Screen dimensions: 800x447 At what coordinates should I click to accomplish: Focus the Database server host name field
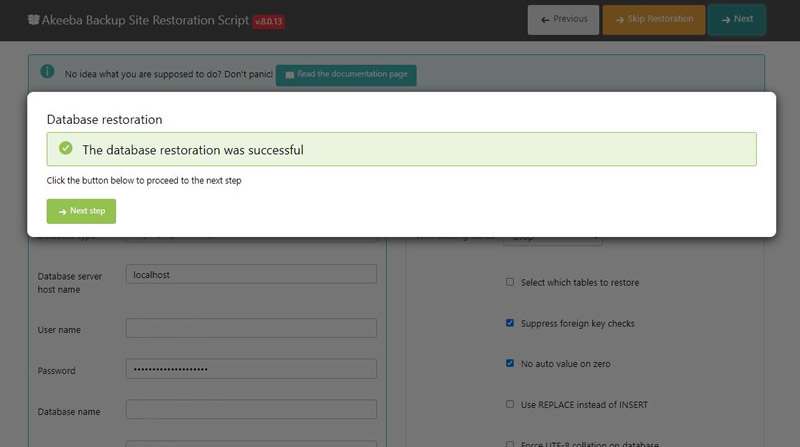[252, 274]
